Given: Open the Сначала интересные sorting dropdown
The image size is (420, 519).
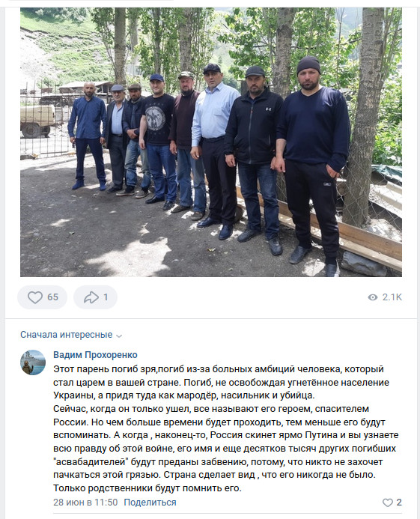Looking at the screenshot, I should (71, 335).
